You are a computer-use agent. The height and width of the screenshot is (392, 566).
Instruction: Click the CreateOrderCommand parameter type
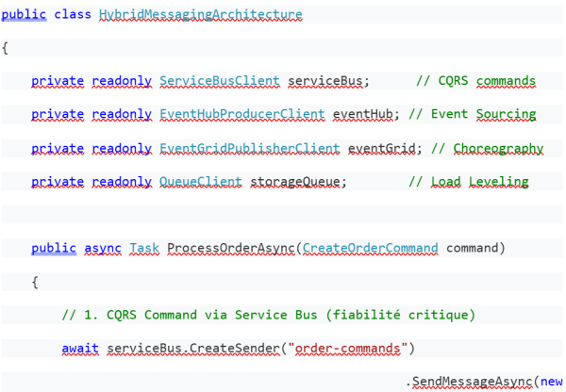point(371,248)
